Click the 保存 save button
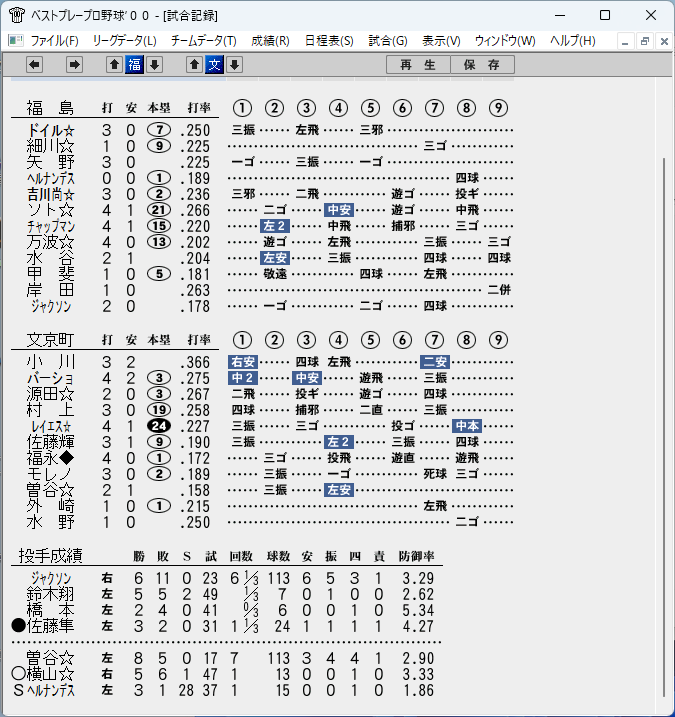 pyautogui.click(x=483, y=64)
